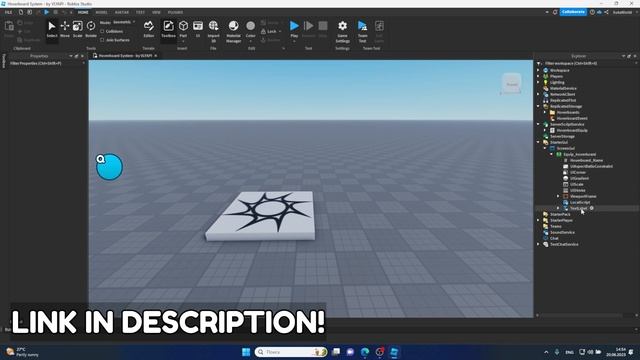This screenshot has height=360, width=640.
Task: Collapse the StarterGui tree node
Action: click(x=538, y=142)
